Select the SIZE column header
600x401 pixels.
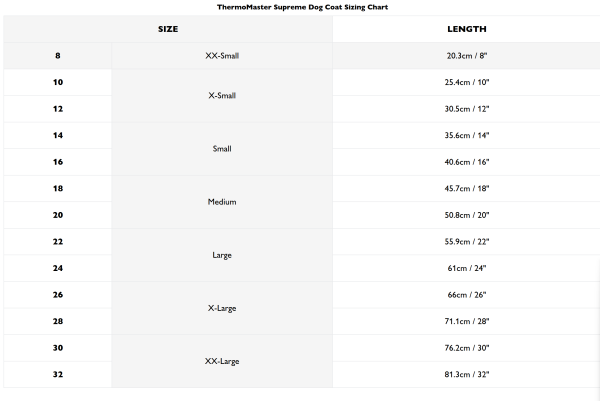(x=168, y=29)
